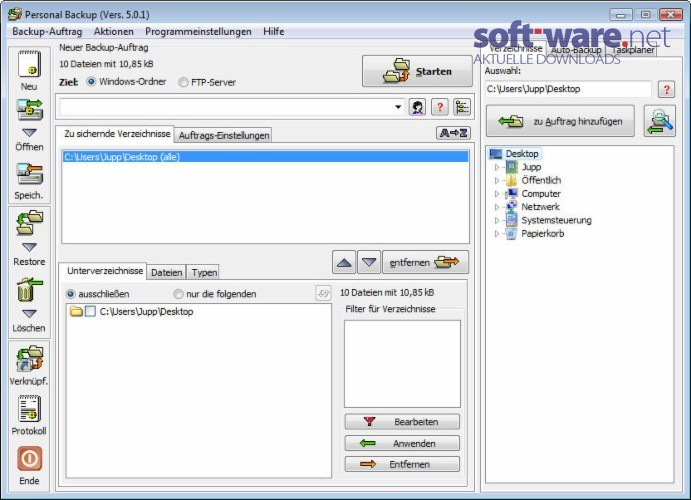Click the red question mark beside Auswahl
Image resolution: width=691 pixels, height=500 pixels.
tap(666, 89)
